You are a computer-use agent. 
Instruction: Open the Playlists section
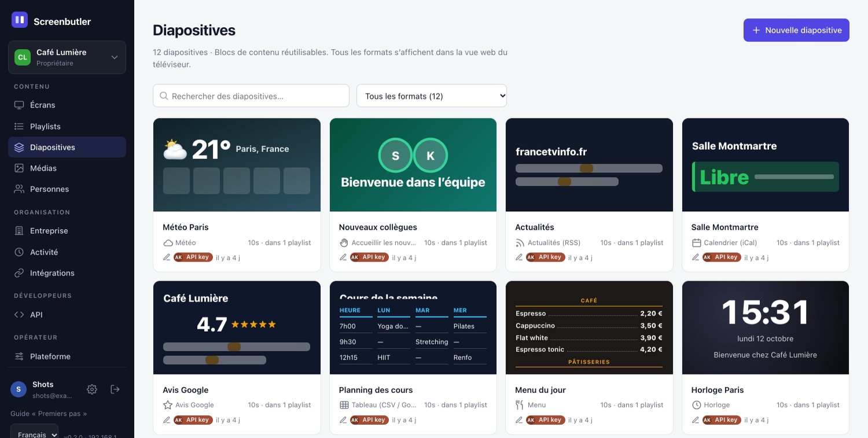point(67,126)
